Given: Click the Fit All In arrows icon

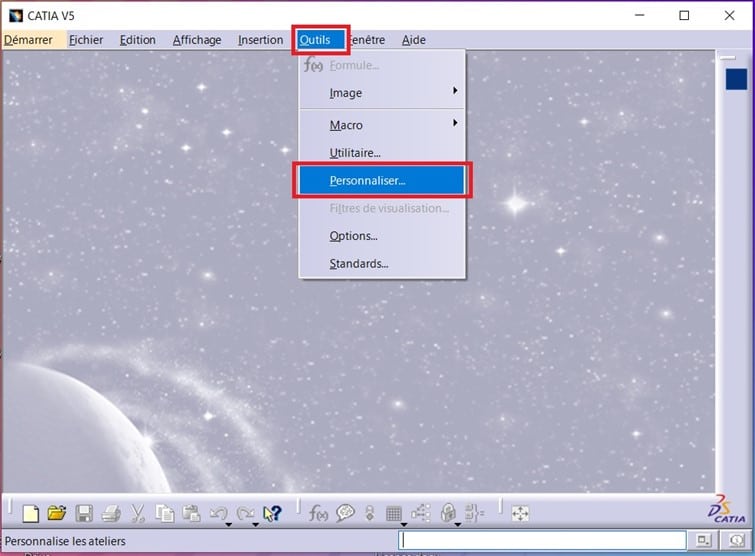Looking at the screenshot, I should point(520,513).
